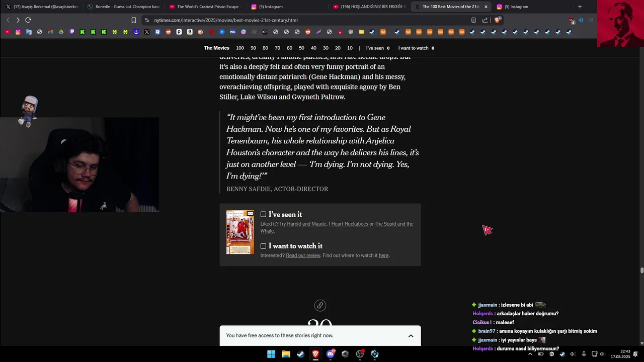Jump to movie 10 in navigation
This screenshot has height=362, width=644.
350,48
